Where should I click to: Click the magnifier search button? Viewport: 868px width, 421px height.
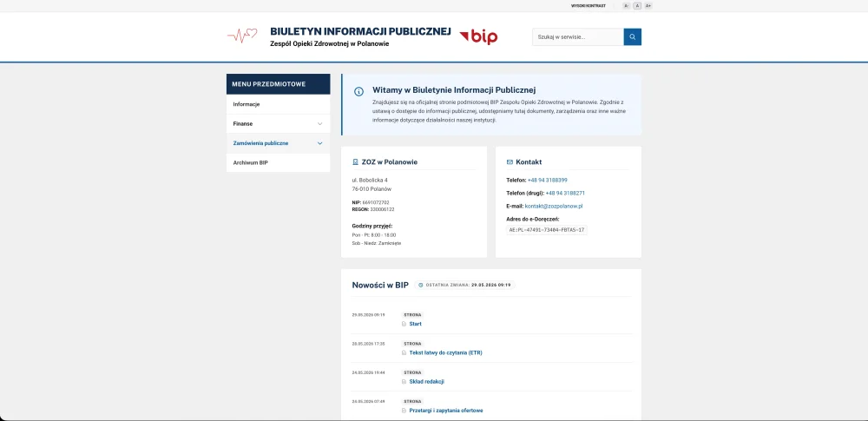[x=632, y=37]
